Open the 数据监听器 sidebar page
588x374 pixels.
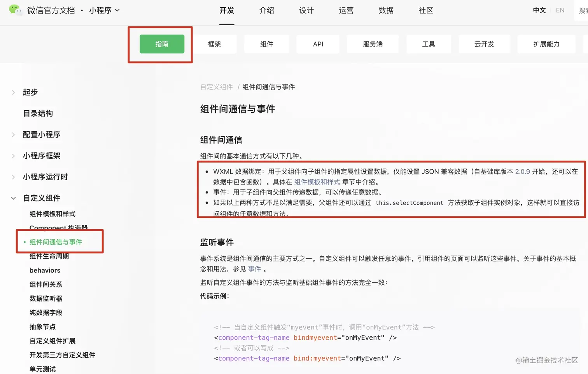[45, 298]
